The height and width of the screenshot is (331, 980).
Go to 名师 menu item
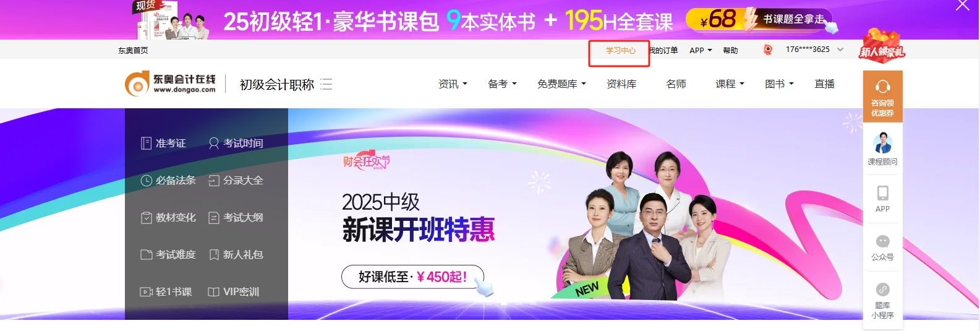click(x=676, y=84)
